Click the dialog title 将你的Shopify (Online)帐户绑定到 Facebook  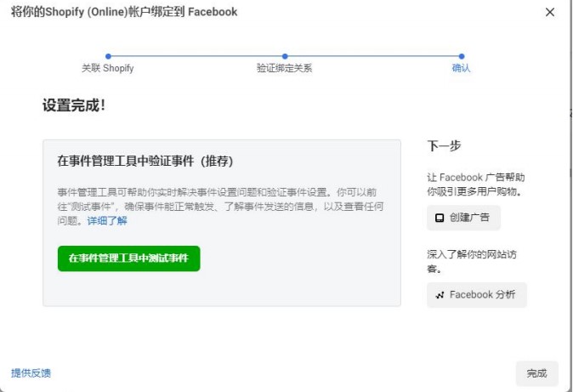pyautogui.click(x=124, y=12)
